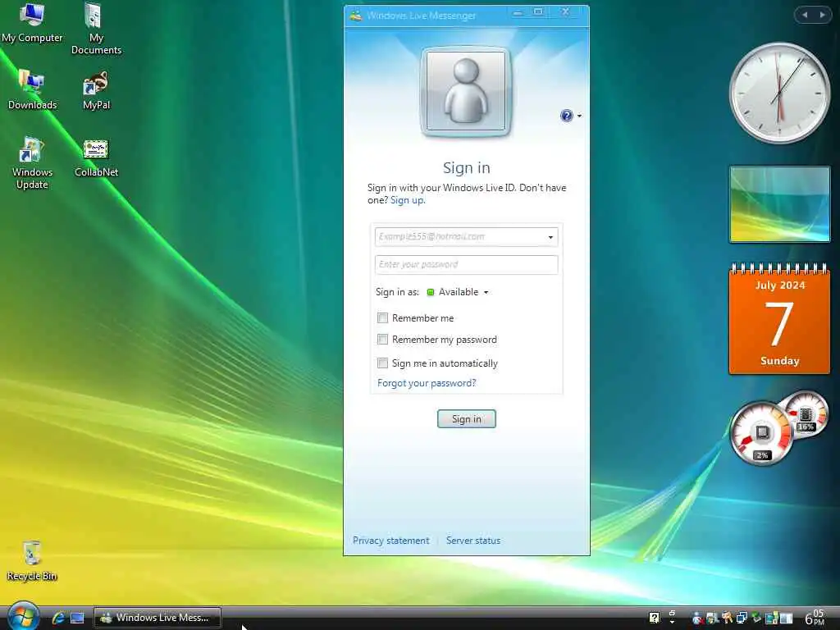Follow the Sign up link
840x630 pixels.
407,200
